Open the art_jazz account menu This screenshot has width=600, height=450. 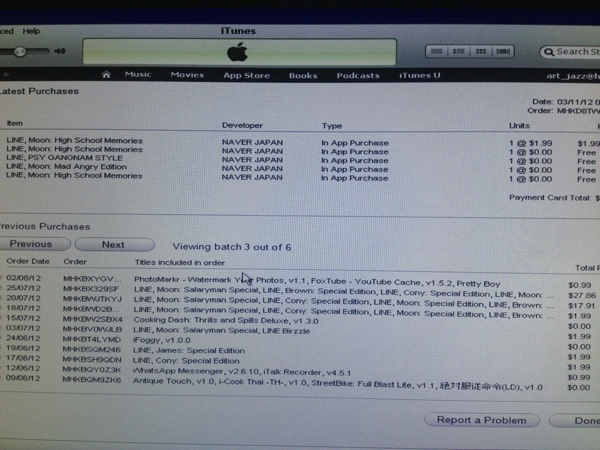[x=573, y=76]
